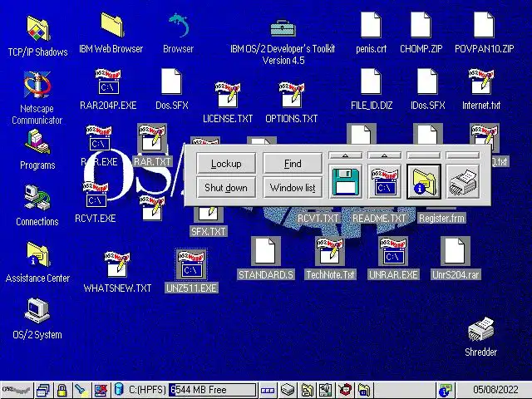Click the 05/08/2022 date display
The width and height of the screenshot is (532, 399).
(495, 390)
